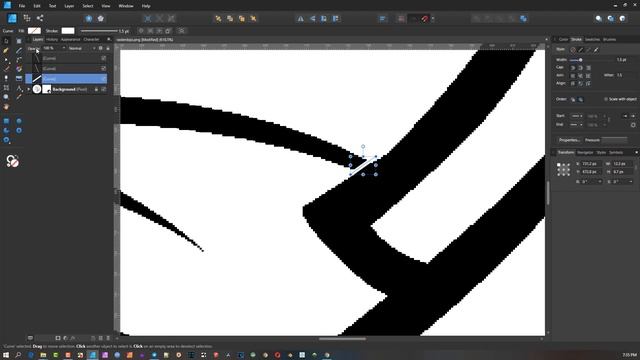Screen dimensions: 640x360
Task: Choose the first join option
Action: [573, 76]
